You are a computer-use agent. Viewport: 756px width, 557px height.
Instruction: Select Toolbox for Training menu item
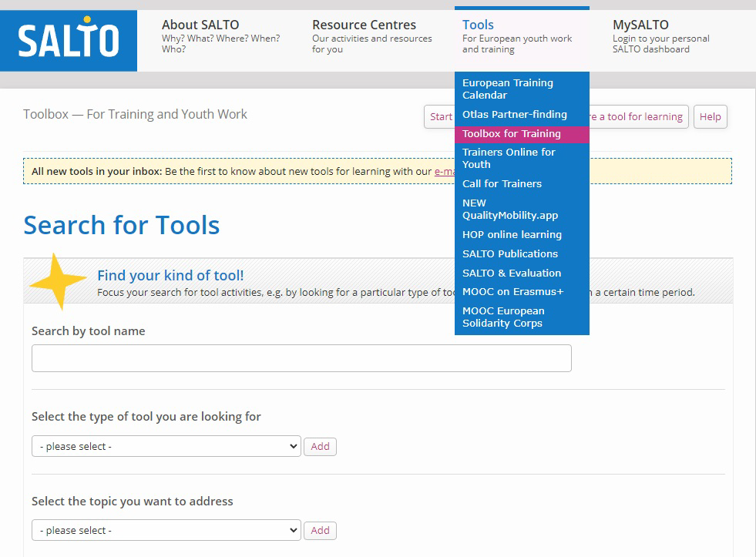point(511,133)
